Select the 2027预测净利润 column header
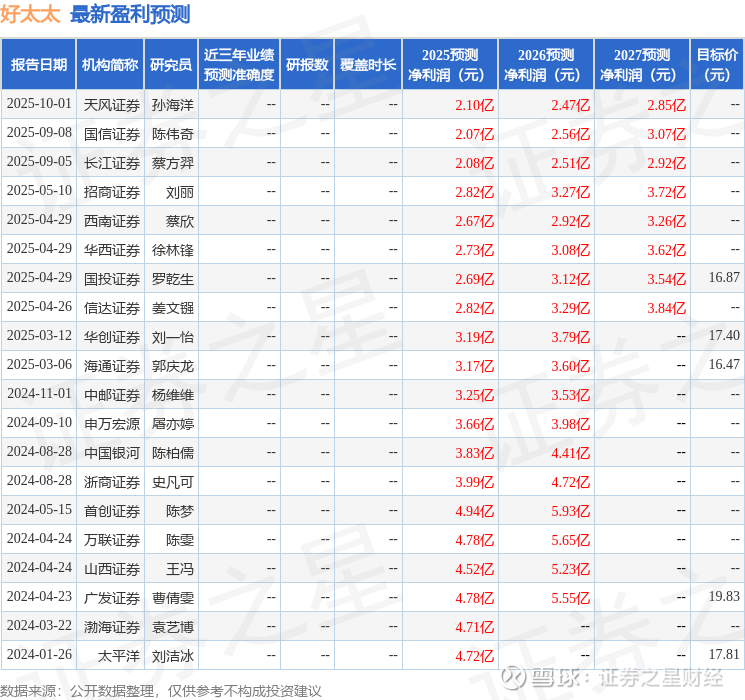Screen dimensions: 745x700 [642, 65]
